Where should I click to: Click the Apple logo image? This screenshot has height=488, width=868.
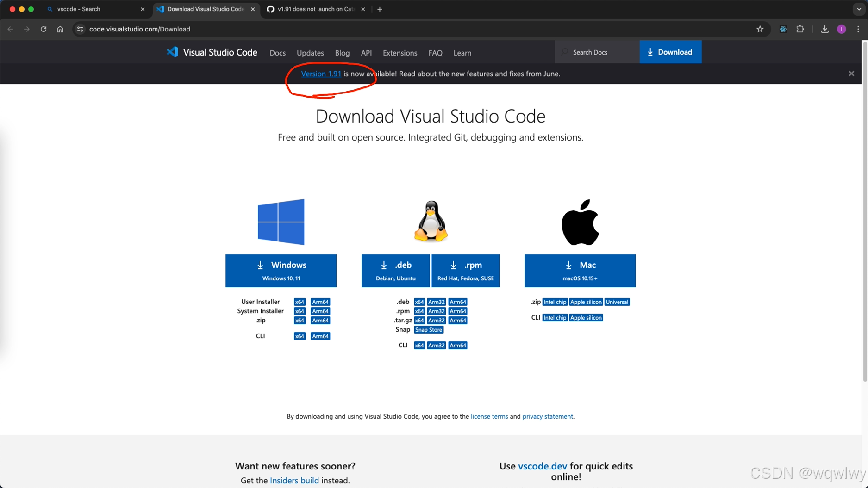(x=580, y=222)
